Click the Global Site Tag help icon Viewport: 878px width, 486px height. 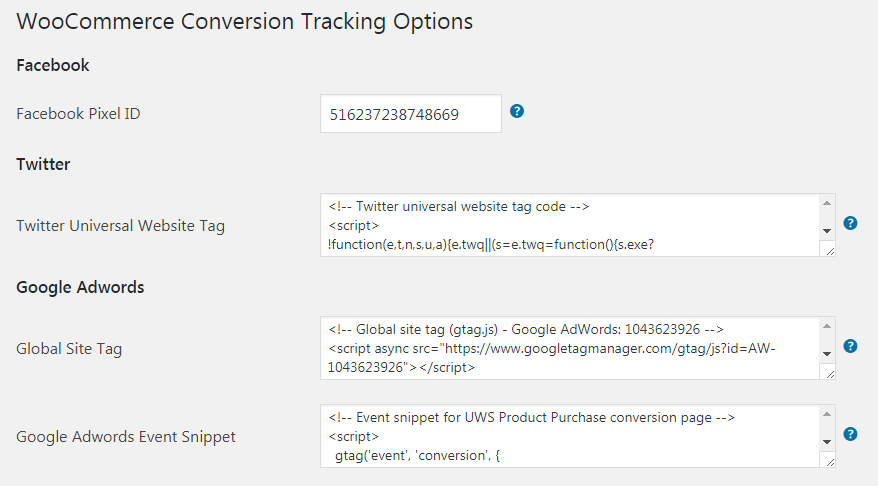tap(850, 345)
